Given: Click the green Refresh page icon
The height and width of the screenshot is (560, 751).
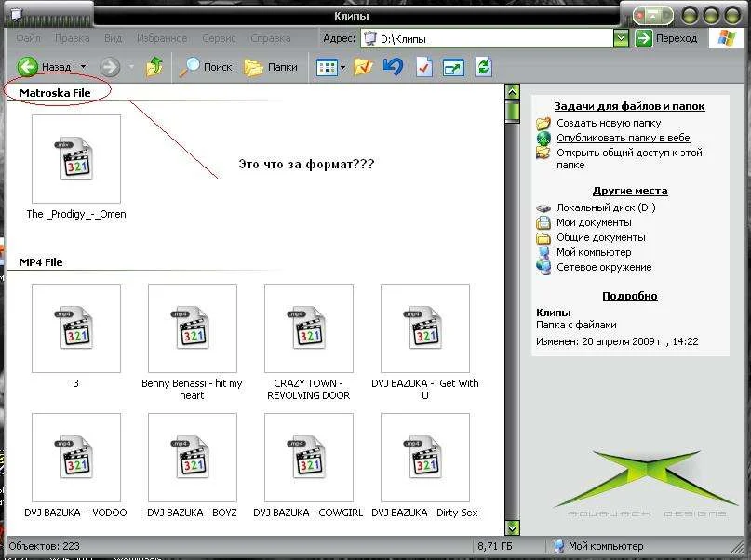Looking at the screenshot, I should tap(483, 67).
